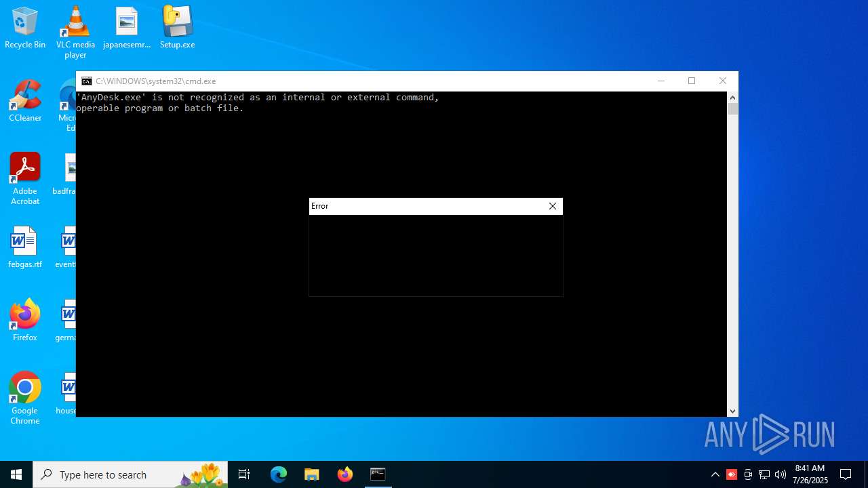Viewport: 868px width, 488px height.
Task: Select Setup.exe on the desktop
Action: tap(177, 28)
